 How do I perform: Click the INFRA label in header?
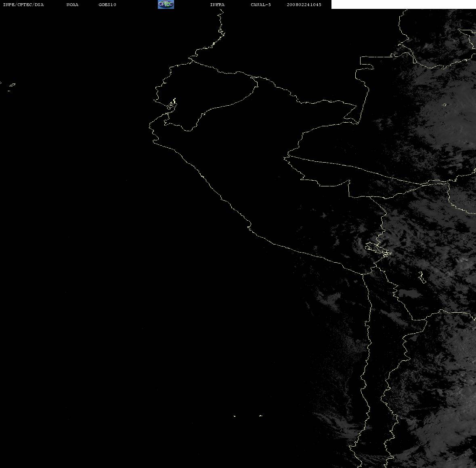(217, 4)
